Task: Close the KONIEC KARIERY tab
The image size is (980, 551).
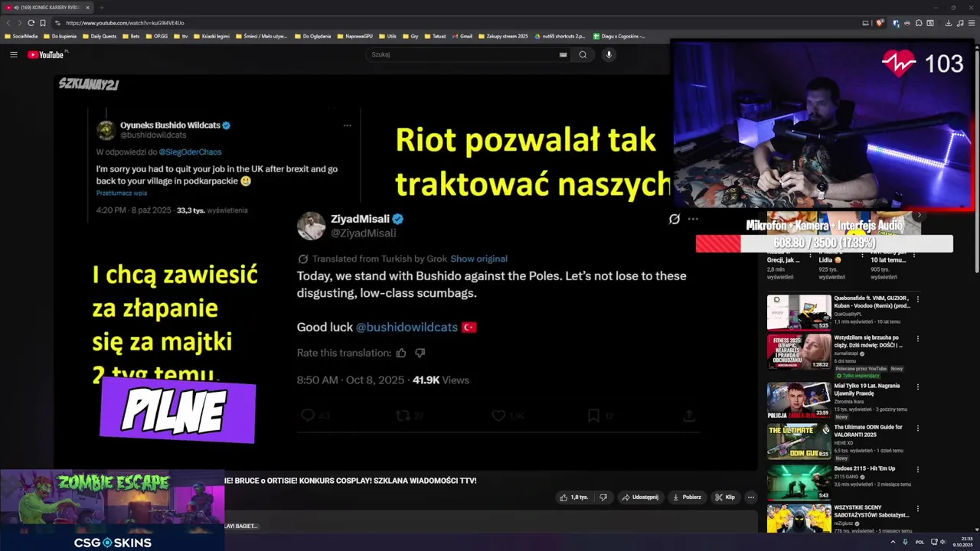Action: 87,8
